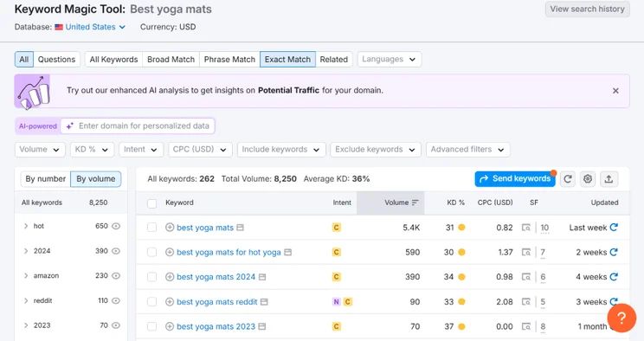This screenshot has width=644, height=341.
Task: Open the Include keywords dropdown
Action: click(281, 150)
